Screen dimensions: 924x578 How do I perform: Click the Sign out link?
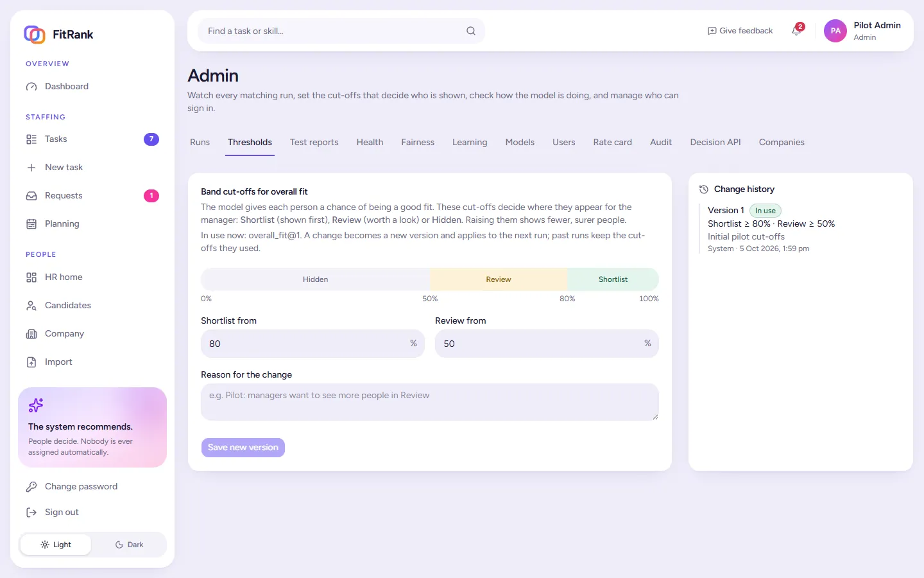coord(92,512)
